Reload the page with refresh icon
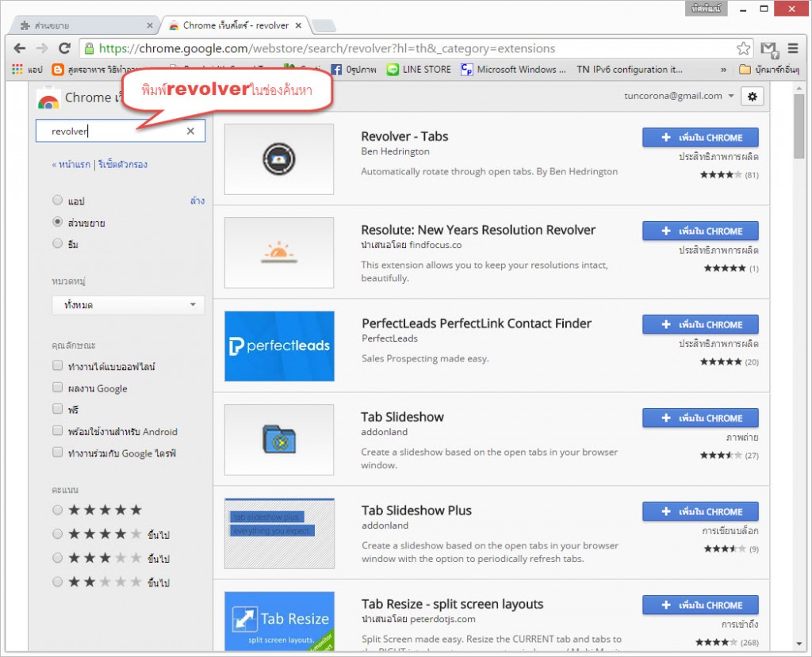The height and width of the screenshot is (657, 812). (x=65, y=48)
